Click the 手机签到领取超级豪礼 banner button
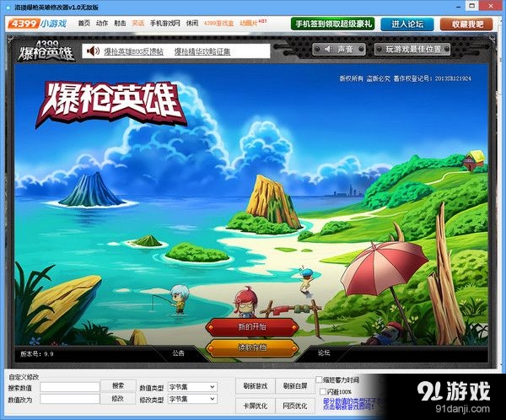Screen dimensions: 506x420 tap(333, 24)
